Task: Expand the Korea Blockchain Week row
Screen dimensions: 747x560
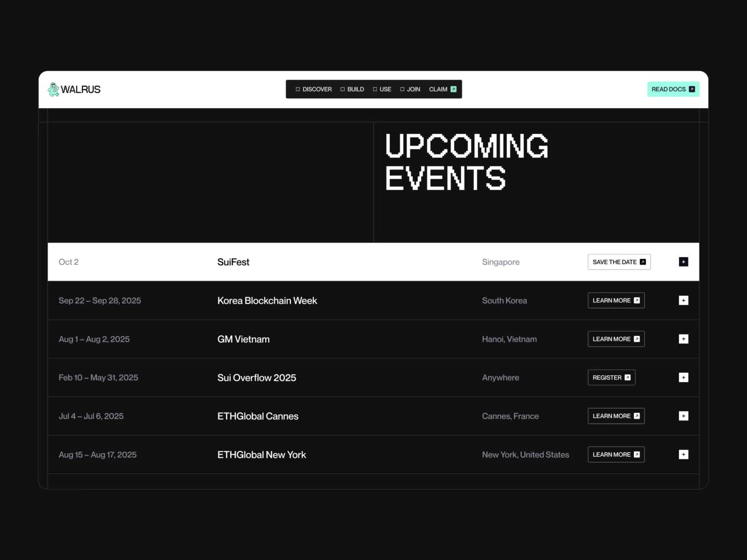Action: 684,301
